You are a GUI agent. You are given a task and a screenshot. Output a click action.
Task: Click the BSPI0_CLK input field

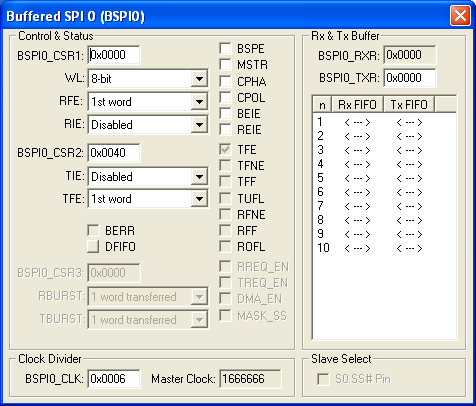coord(114,379)
